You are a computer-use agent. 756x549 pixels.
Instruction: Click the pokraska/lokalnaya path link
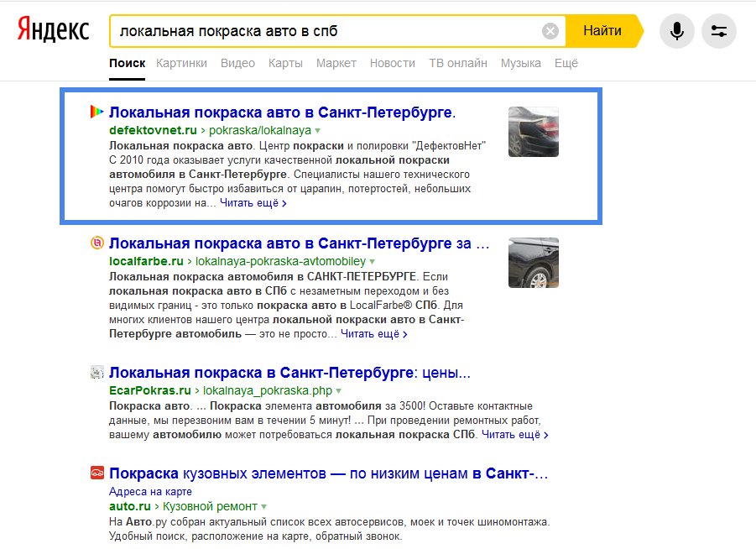pyautogui.click(x=260, y=130)
